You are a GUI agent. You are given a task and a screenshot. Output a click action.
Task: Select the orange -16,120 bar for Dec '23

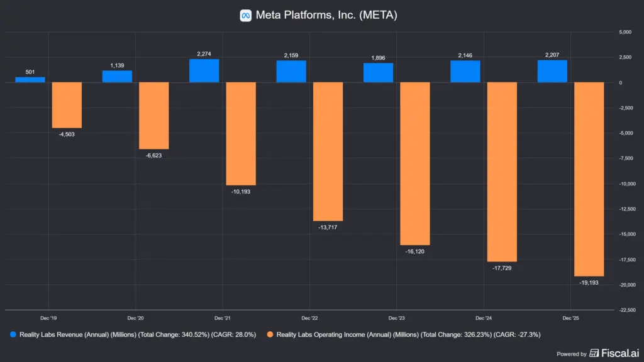point(414,163)
